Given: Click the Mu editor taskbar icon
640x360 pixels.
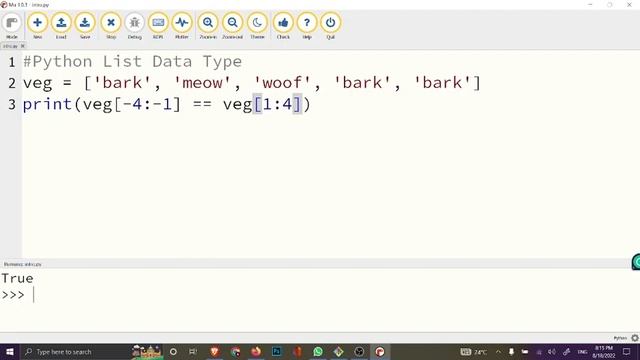Looking at the screenshot, I should click(380, 351).
